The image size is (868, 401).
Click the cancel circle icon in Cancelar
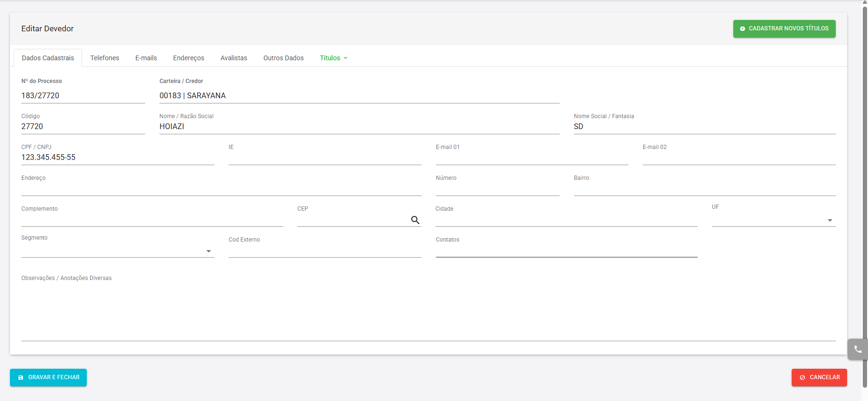pos(803,378)
